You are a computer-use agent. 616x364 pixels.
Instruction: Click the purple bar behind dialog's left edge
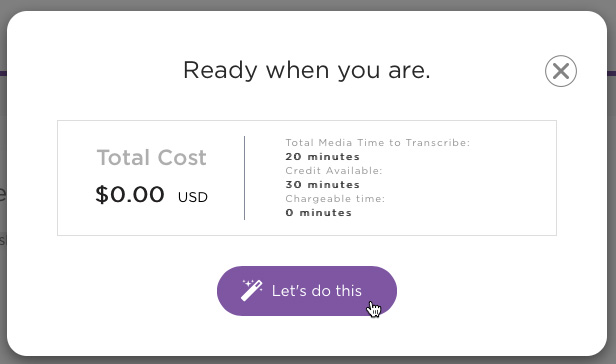coord(3,73)
